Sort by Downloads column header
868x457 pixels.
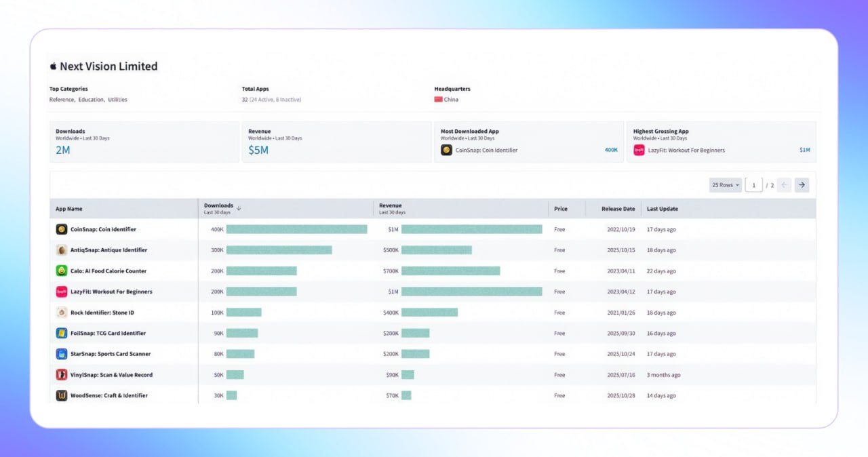tap(219, 206)
